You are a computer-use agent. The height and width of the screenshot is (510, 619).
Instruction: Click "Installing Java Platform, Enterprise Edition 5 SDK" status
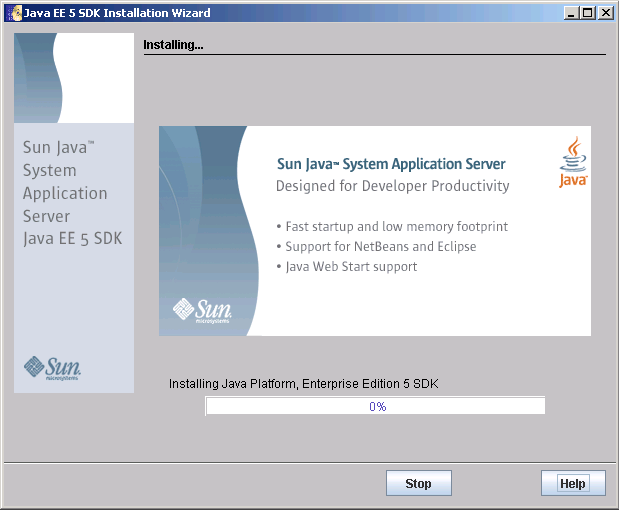pos(304,384)
